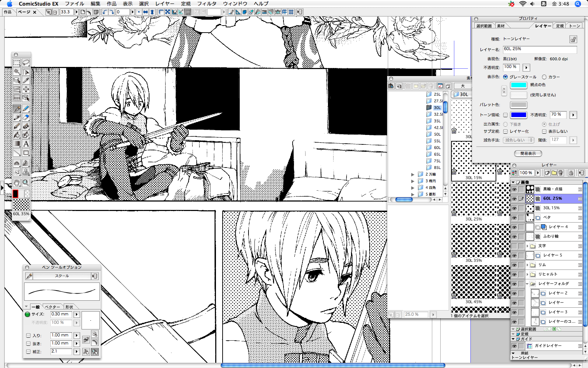Select the rectangular marquee selection tool
Screen dimensions: 588x368
(16, 63)
